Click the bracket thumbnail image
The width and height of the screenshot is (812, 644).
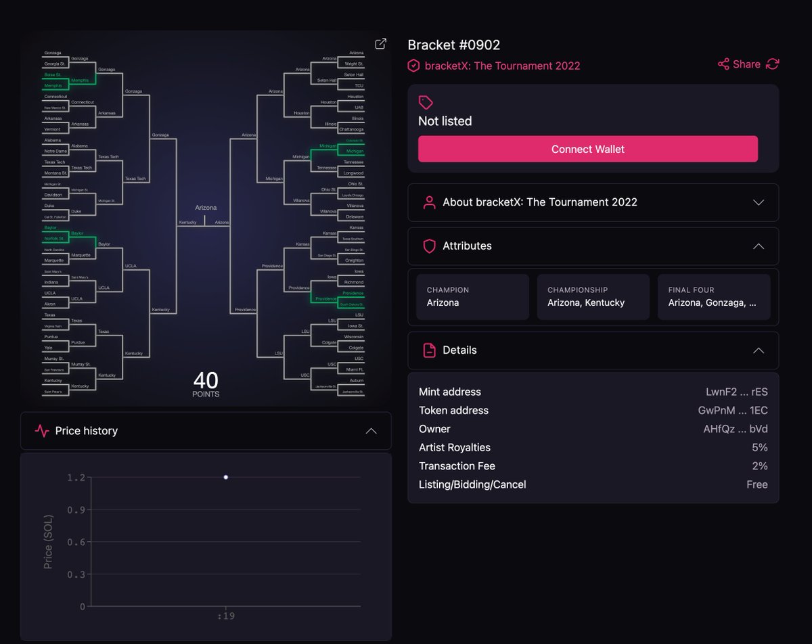tap(206, 218)
